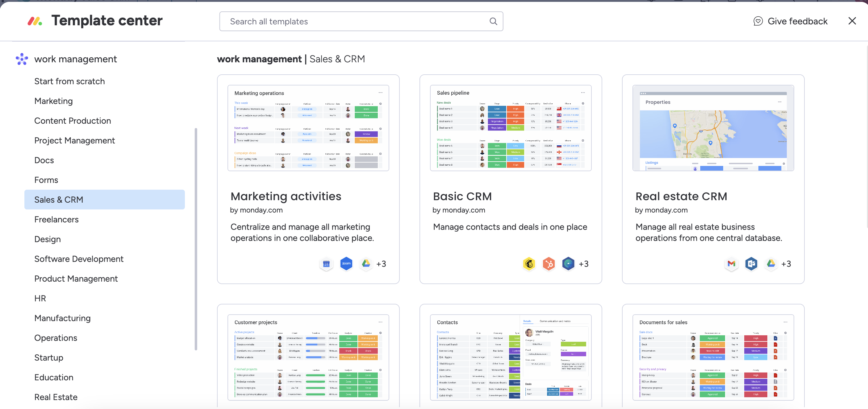The width and height of the screenshot is (868, 409).
Task: Open Sales pipeline preview thumbnail
Action: [x=511, y=128]
